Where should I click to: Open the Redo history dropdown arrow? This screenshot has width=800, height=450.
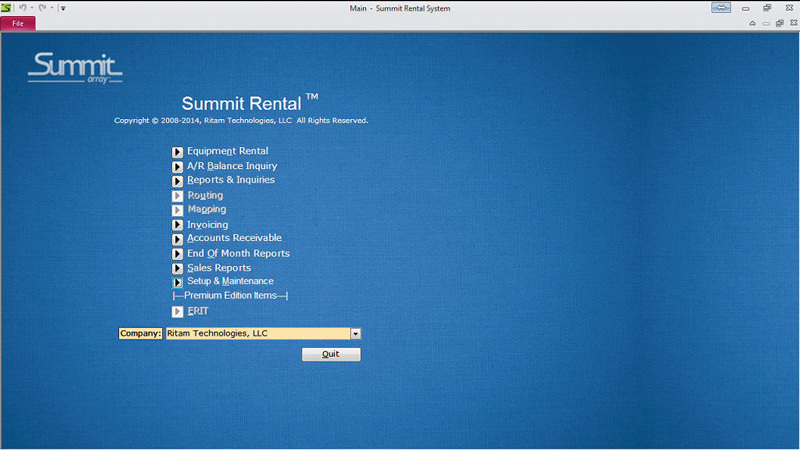tap(52, 8)
